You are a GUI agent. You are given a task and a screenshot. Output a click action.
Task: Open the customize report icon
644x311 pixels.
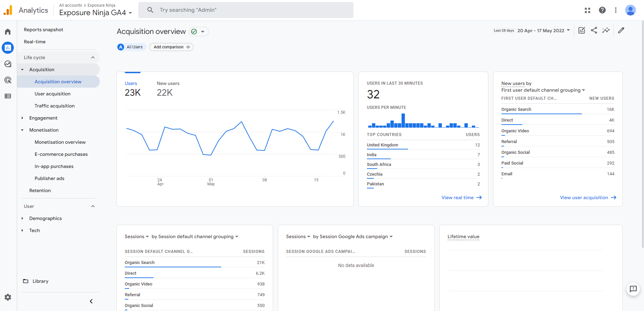click(x=581, y=30)
